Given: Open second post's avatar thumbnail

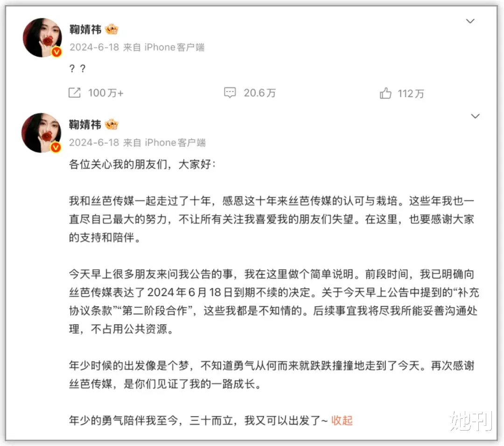Looking at the screenshot, I should tap(42, 133).
